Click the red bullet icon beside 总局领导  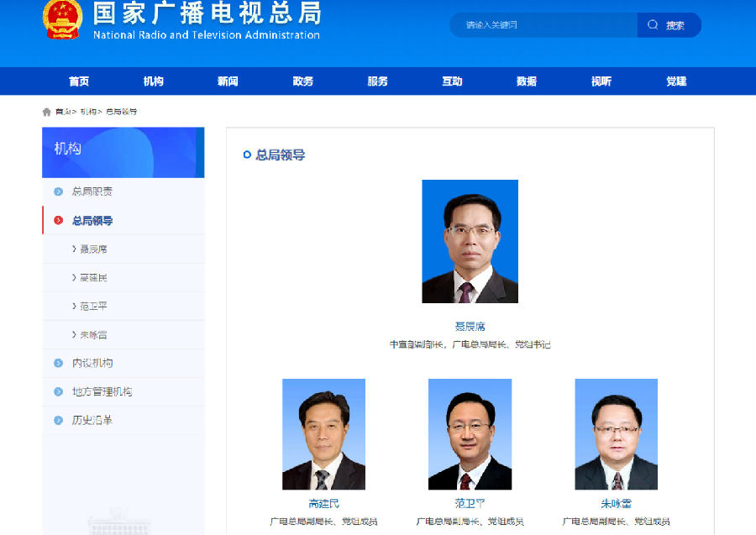(58, 220)
